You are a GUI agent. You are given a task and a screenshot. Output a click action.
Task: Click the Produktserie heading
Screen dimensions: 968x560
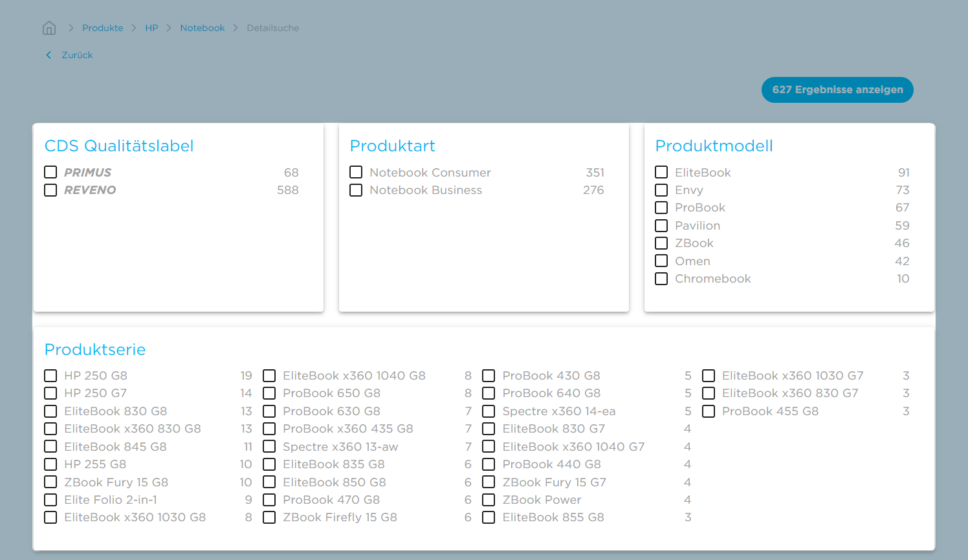click(x=95, y=350)
